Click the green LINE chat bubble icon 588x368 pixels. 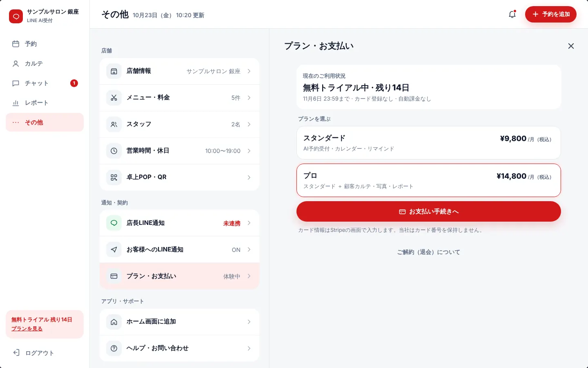114,223
